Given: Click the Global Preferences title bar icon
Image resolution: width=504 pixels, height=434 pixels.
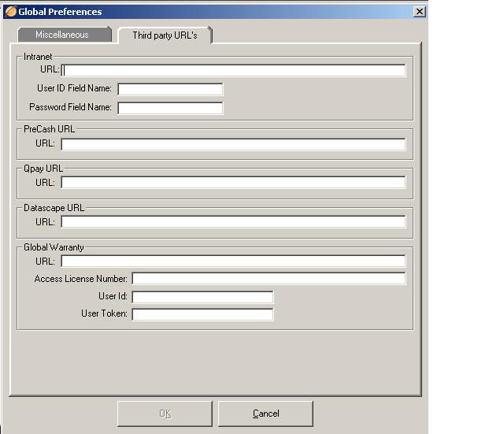Looking at the screenshot, I should [10, 12].
